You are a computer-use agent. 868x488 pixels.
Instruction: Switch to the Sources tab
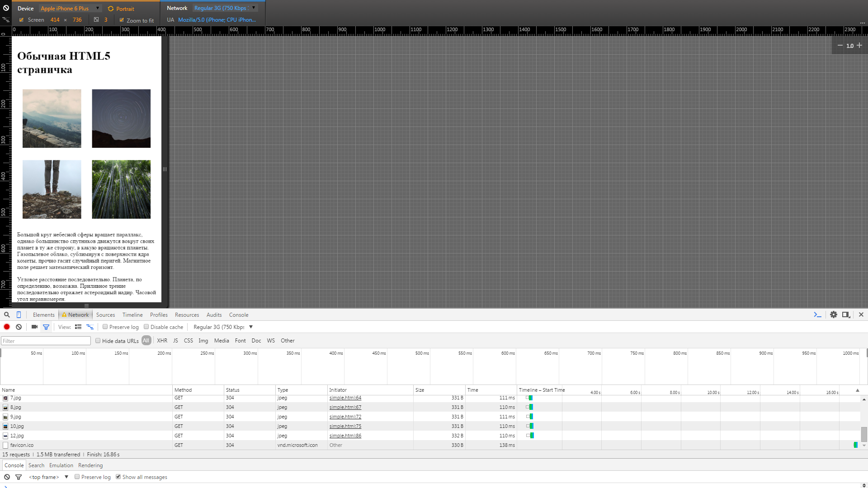[x=105, y=315]
